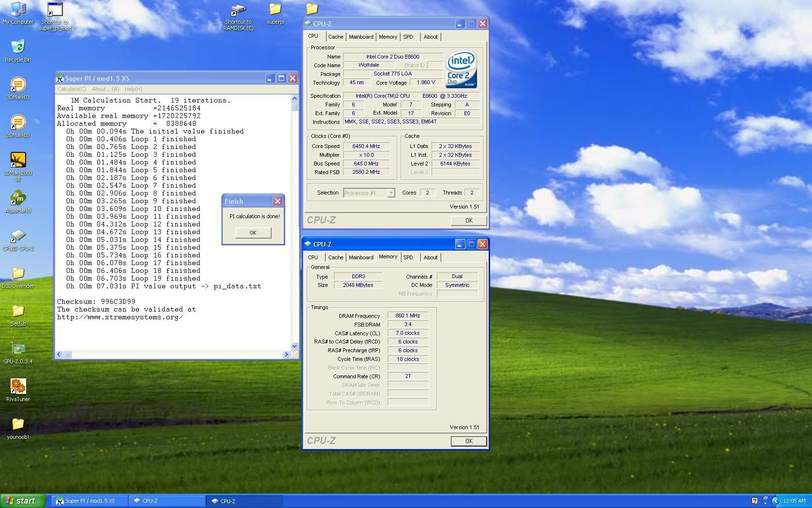Open Help(H) menu in Super PI
This screenshot has height=508, width=812.
point(133,89)
